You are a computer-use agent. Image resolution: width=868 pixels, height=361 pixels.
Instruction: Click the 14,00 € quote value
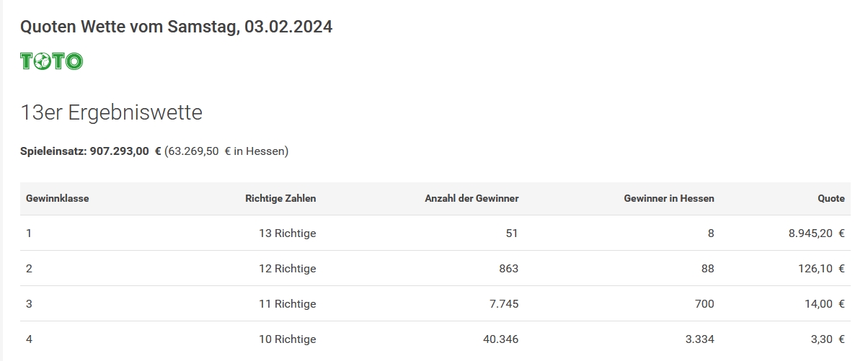pyautogui.click(x=825, y=304)
